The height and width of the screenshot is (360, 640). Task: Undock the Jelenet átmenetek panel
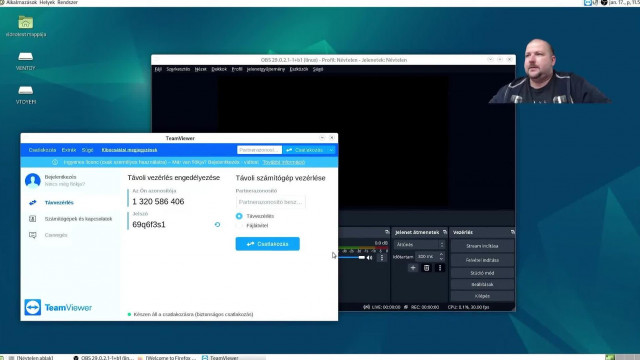444,232
